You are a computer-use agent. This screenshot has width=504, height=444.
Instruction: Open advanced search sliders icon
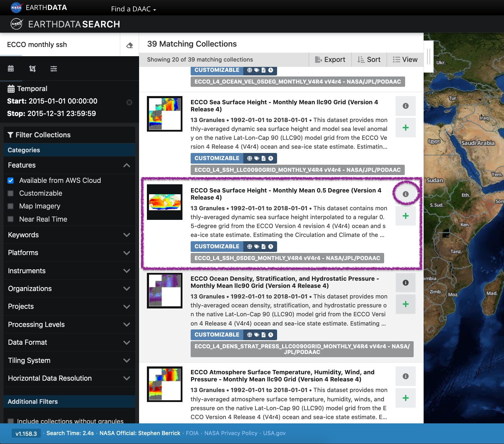(x=54, y=69)
